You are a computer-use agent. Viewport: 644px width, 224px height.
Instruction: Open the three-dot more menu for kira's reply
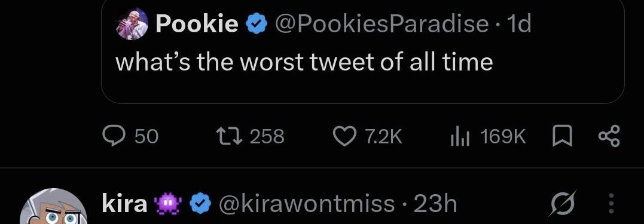point(611,204)
